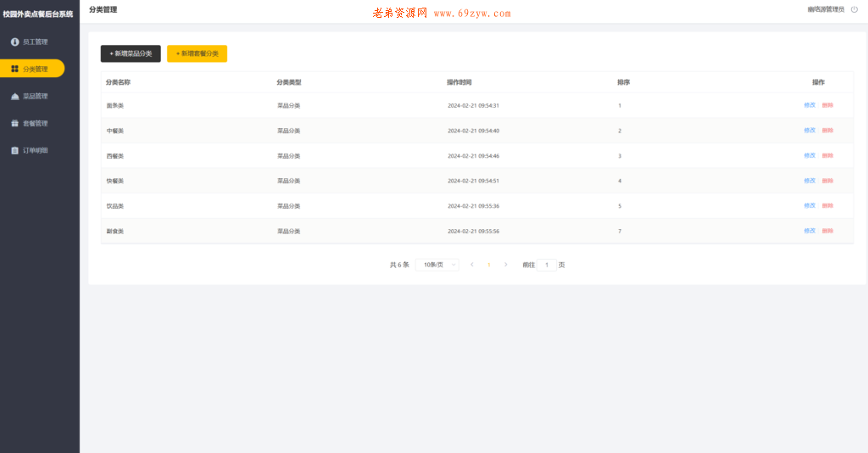Image resolution: width=868 pixels, height=453 pixels.
Task: Click the 分类管理 page heading
Action: point(103,9)
